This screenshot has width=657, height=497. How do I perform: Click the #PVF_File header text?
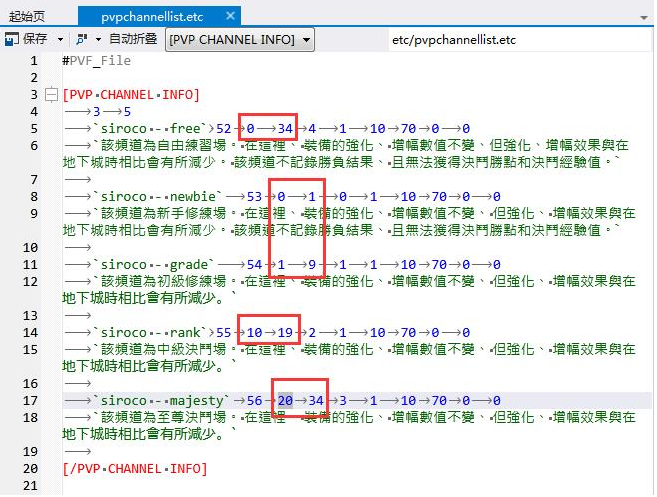(x=97, y=61)
